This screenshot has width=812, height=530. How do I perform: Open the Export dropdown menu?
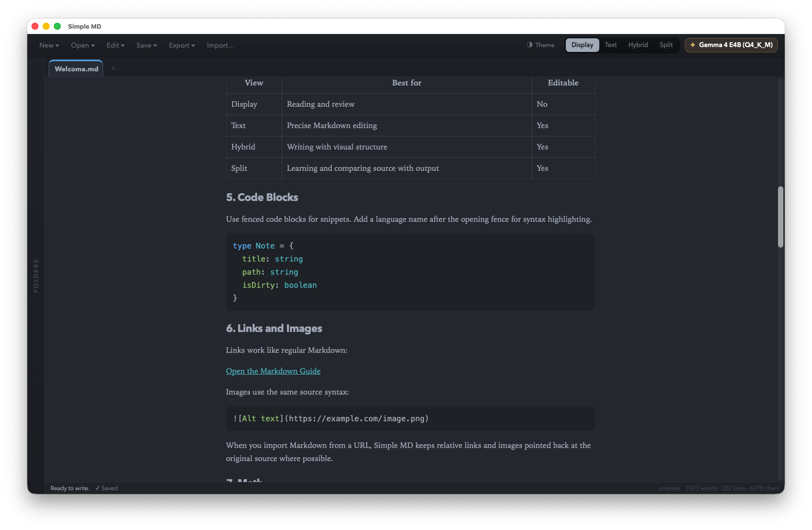click(182, 45)
